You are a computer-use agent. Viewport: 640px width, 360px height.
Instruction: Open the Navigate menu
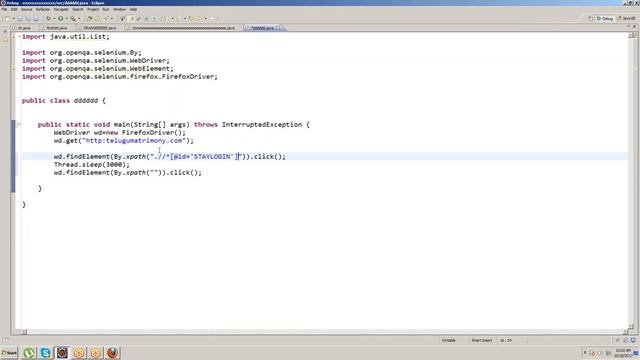pyautogui.click(x=61, y=9)
